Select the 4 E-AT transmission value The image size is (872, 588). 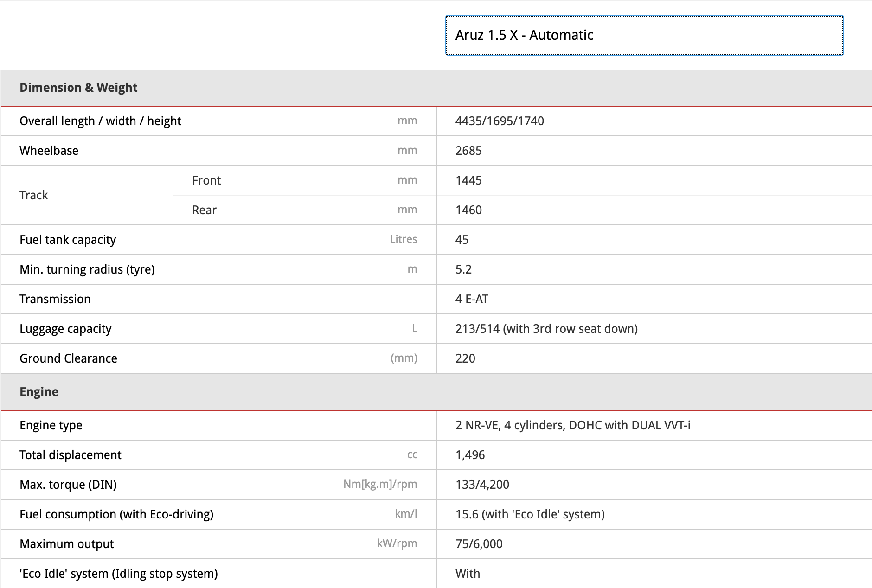(472, 299)
